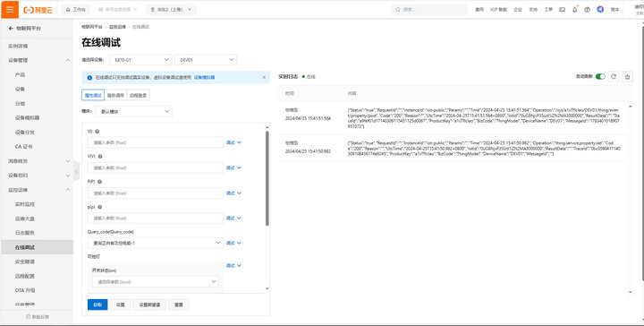644x326 pixels.
Task: Toggle the 自动刷新 auto-refresh switch
Action: [x=600, y=76]
